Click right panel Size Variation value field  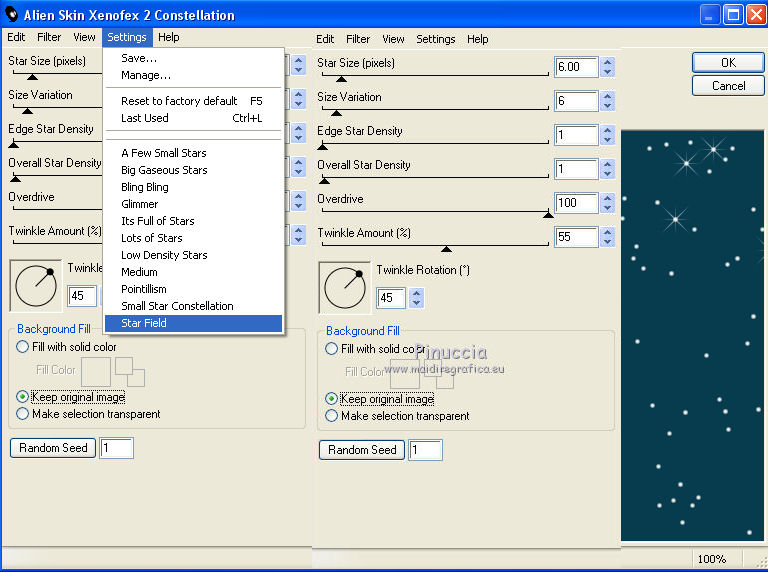(576, 101)
